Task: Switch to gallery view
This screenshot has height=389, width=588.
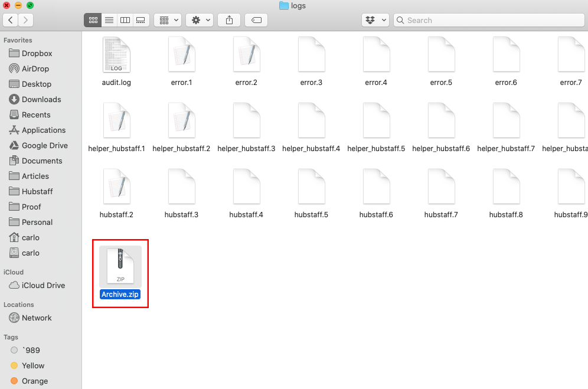Action: click(141, 20)
